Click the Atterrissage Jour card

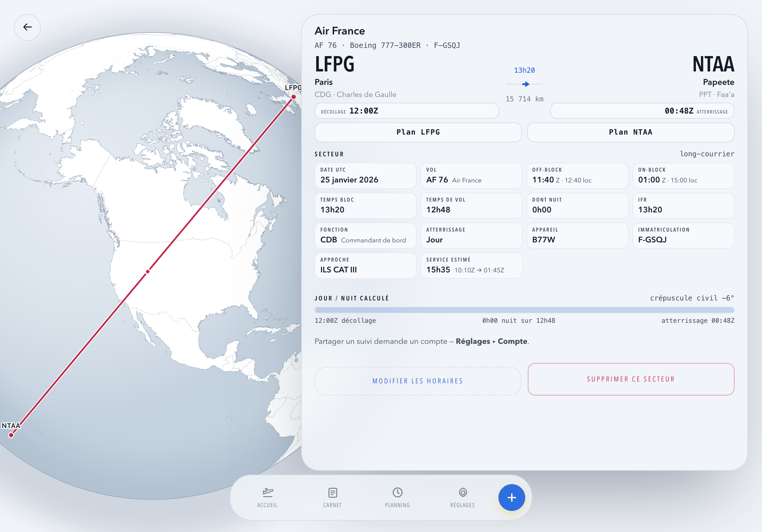tap(471, 235)
